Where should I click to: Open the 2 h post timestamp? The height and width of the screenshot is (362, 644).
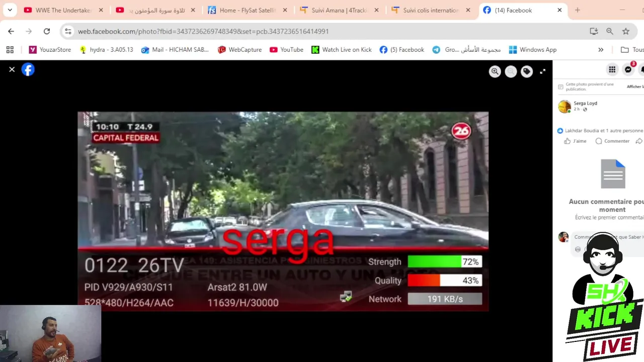coord(577,109)
